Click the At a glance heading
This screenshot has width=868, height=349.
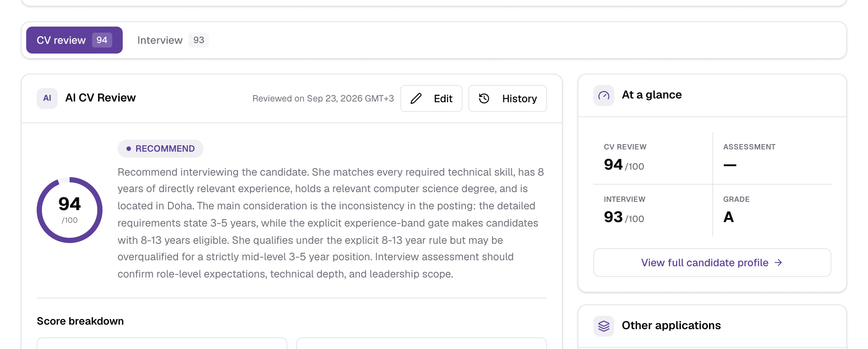tap(652, 95)
